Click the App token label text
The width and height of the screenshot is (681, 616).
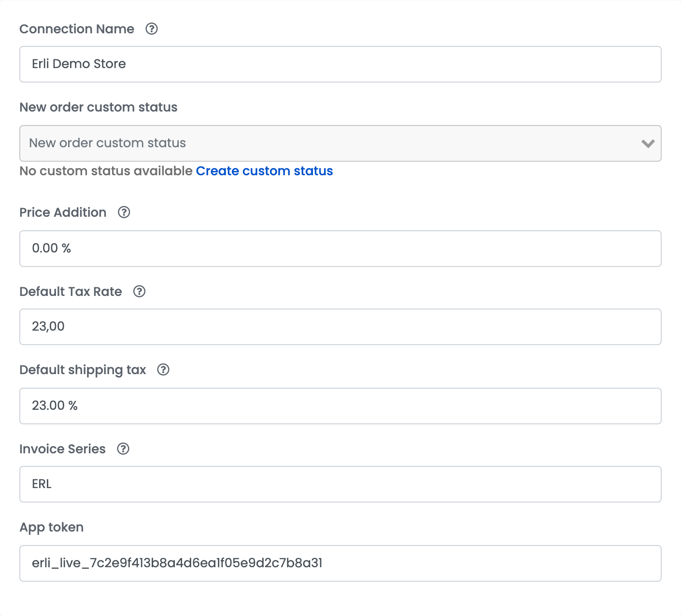52,527
